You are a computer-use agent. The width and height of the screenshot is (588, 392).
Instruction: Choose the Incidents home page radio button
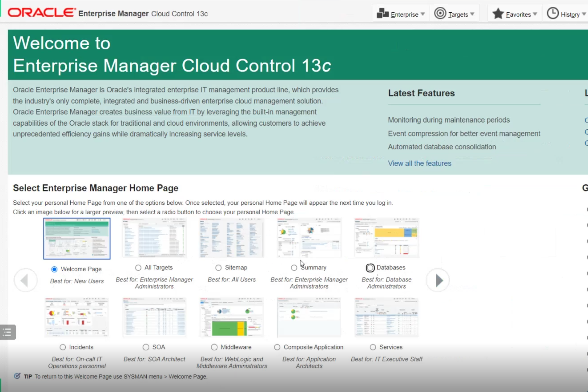click(63, 347)
